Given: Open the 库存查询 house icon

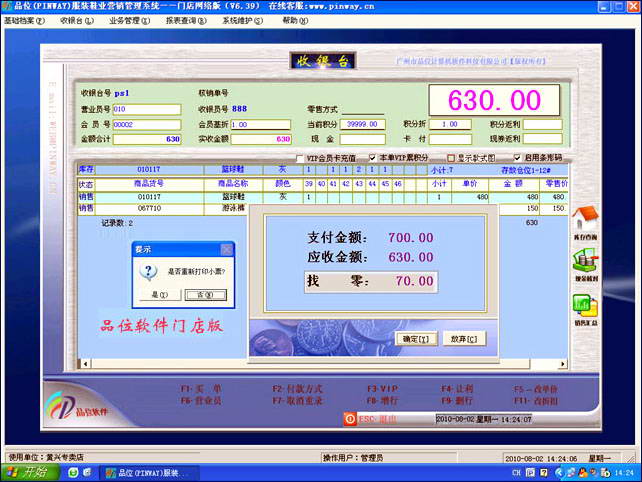Looking at the screenshot, I should (x=585, y=218).
